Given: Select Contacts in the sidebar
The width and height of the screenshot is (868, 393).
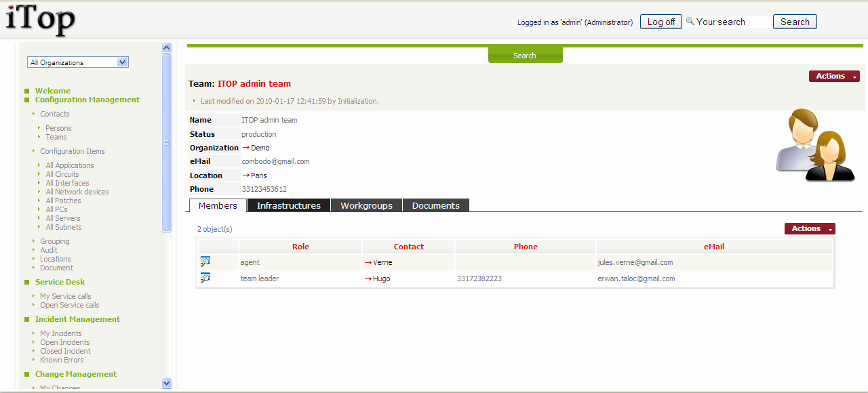Looking at the screenshot, I should (x=55, y=114).
